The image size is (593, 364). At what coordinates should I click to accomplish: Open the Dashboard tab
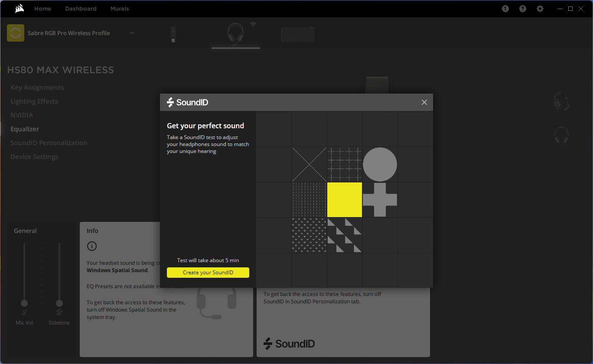(x=81, y=9)
